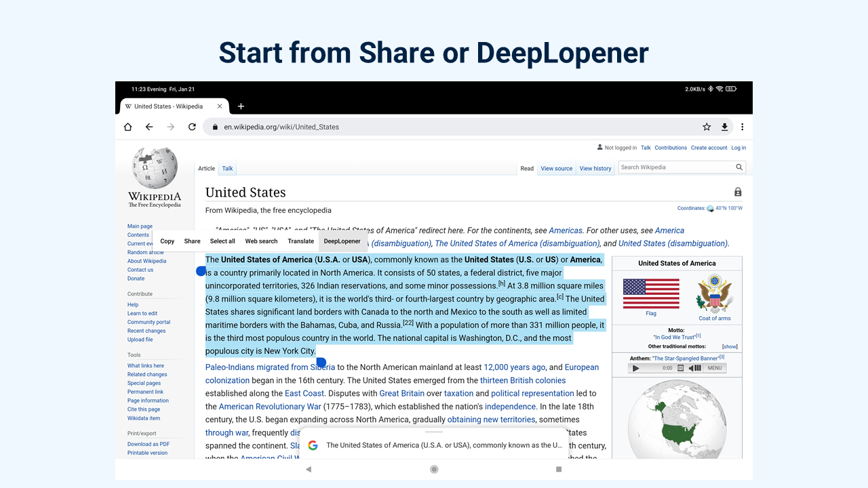The width and height of the screenshot is (868, 488).
Task: Choose Select all in selection menu
Action: [222, 241]
